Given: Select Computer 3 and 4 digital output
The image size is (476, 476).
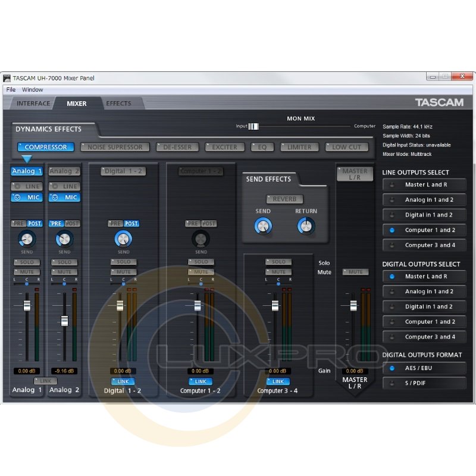Looking at the screenshot, I should [x=424, y=337].
